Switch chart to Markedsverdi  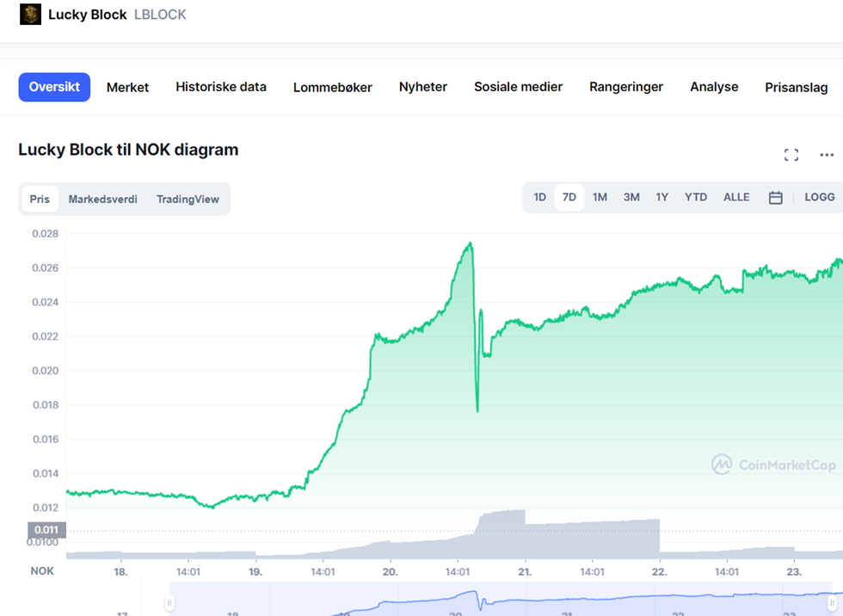point(102,199)
